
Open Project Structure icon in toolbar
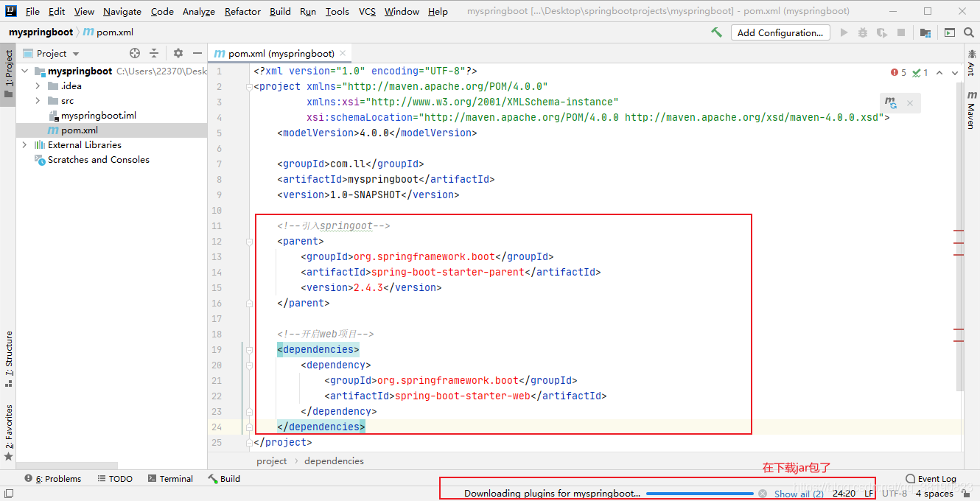coord(925,32)
